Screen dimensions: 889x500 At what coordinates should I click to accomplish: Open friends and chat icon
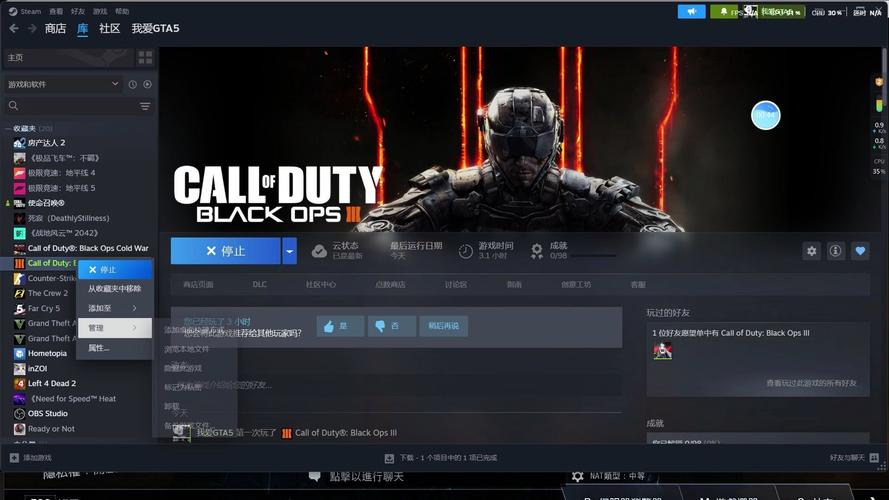pos(874,457)
